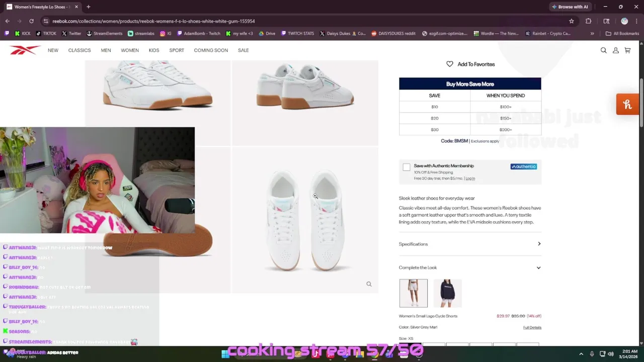Open the SALE menu
The image size is (644, 362).
pos(244,50)
